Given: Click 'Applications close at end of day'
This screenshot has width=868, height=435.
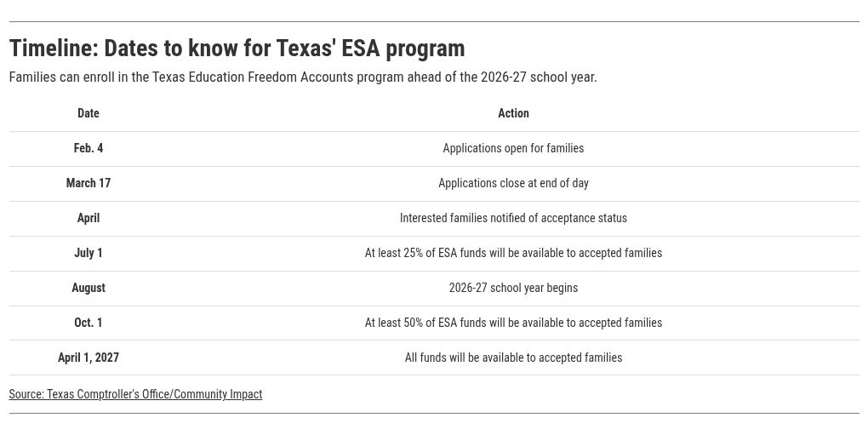Looking at the screenshot, I should tap(513, 183).
